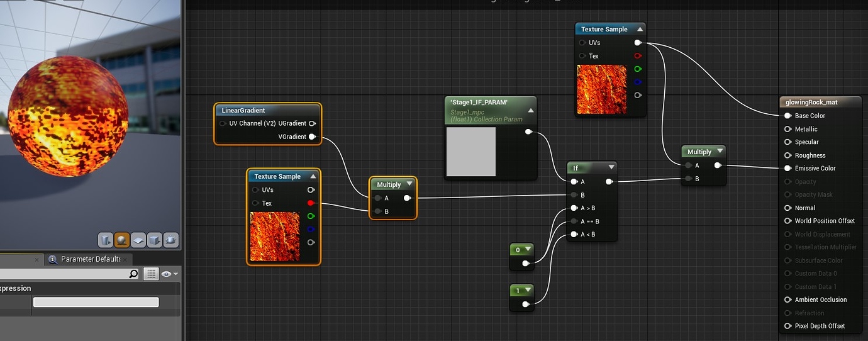Click the green output pin of lower Texture Sample
The width and height of the screenshot is (868, 341).
click(311, 216)
